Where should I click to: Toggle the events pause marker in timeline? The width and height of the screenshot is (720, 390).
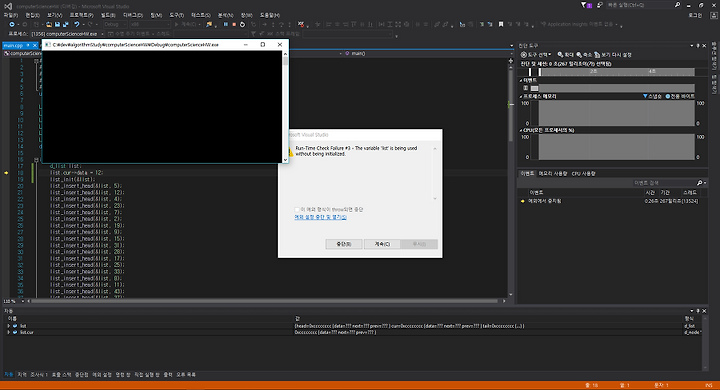tap(526, 88)
